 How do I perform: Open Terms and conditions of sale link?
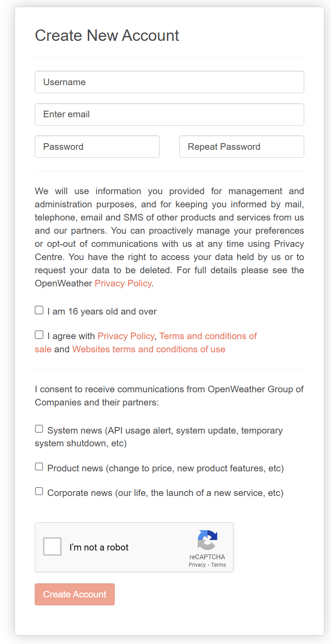[208, 336]
